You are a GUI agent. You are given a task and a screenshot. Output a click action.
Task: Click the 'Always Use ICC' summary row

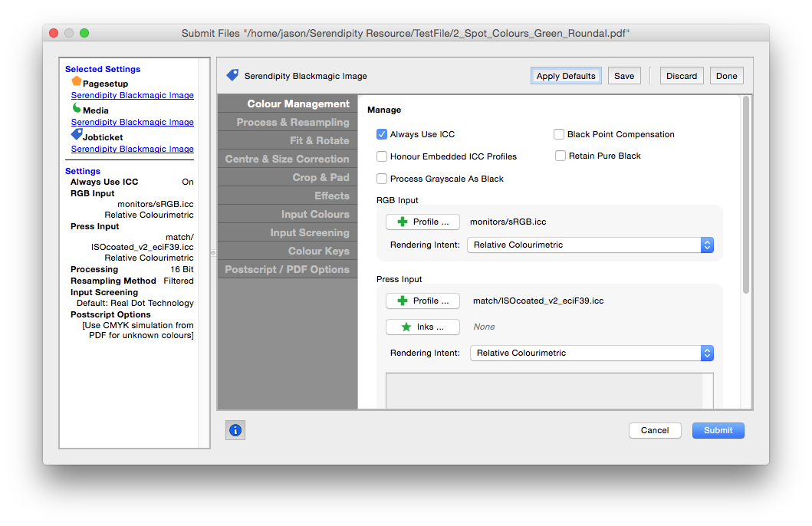click(x=132, y=182)
